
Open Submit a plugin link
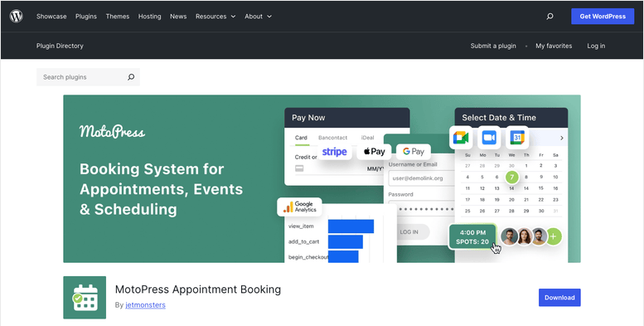493,46
